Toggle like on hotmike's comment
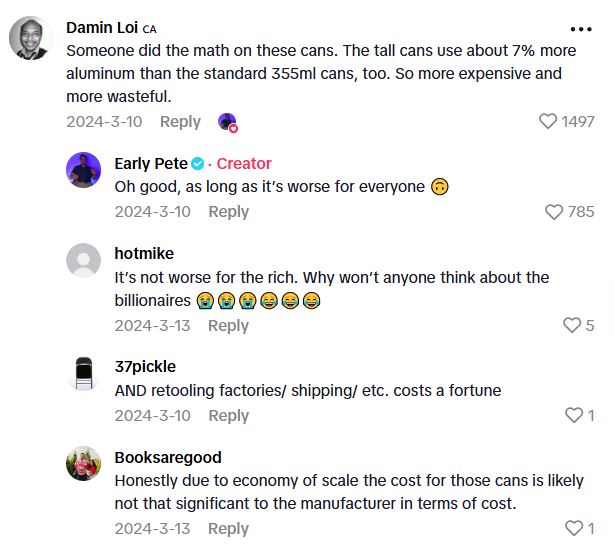 point(572,325)
